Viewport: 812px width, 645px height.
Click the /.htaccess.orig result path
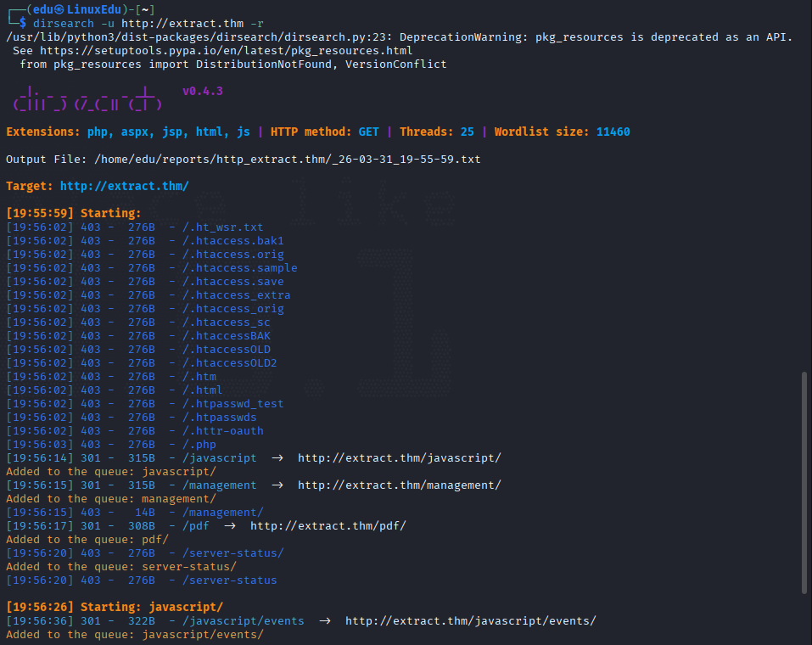[x=233, y=255]
